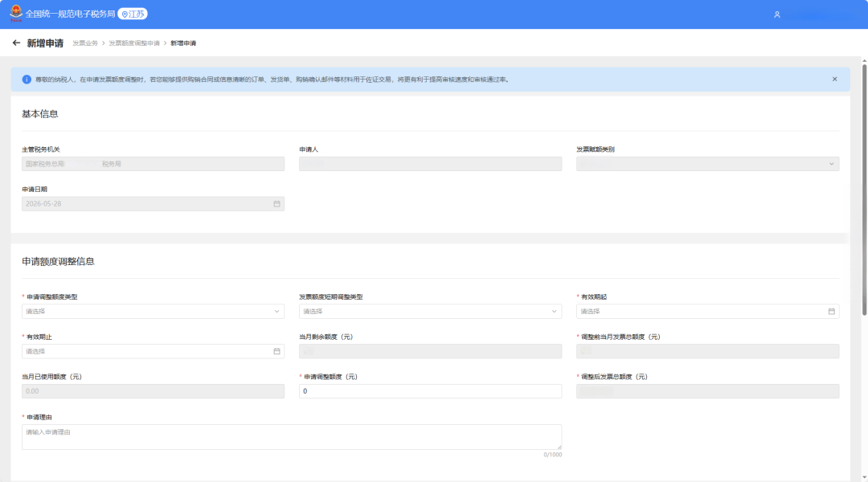Click the 0/1000 character counter
This screenshot has height=482, width=868.
pyautogui.click(x=552, y=455)
